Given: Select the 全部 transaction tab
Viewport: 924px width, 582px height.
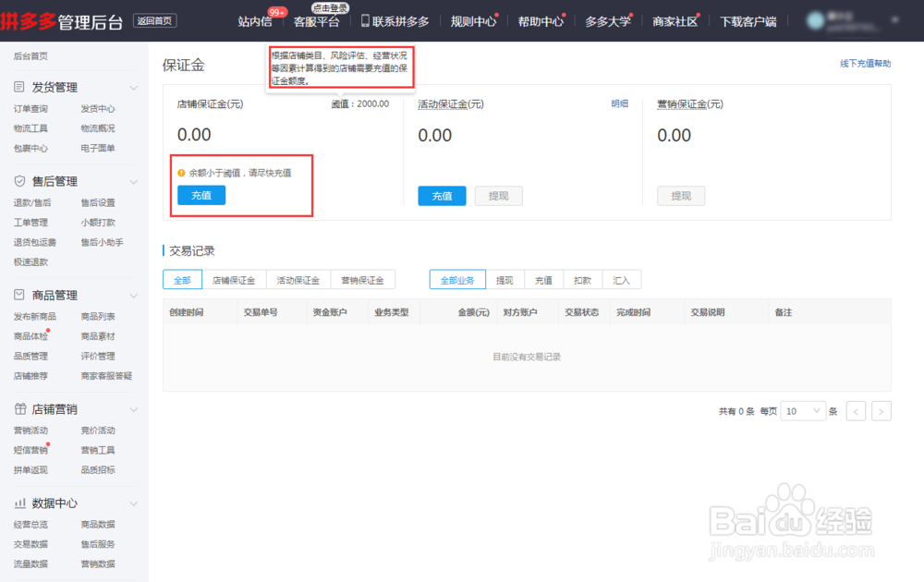Looking at the screenshot, I should [x=182, y=280].
